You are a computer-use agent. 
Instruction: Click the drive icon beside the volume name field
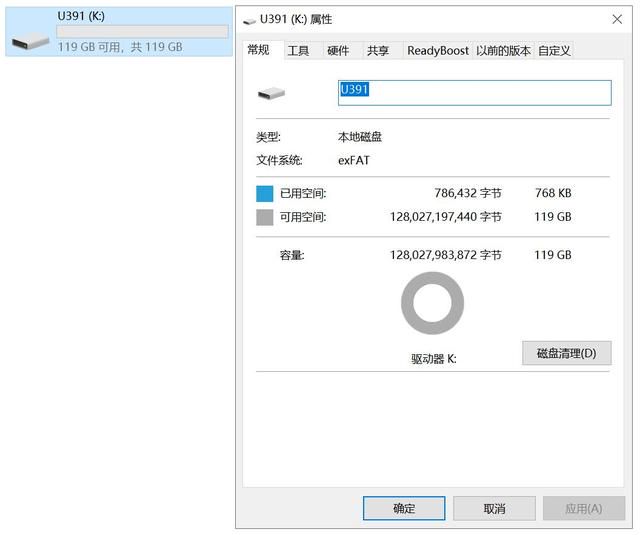point(271,94)
